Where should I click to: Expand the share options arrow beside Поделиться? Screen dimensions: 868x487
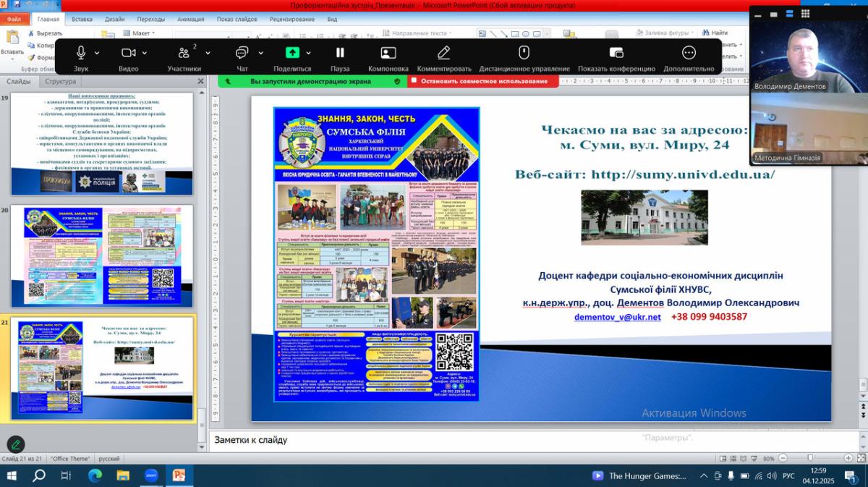[x=309, y=53]
